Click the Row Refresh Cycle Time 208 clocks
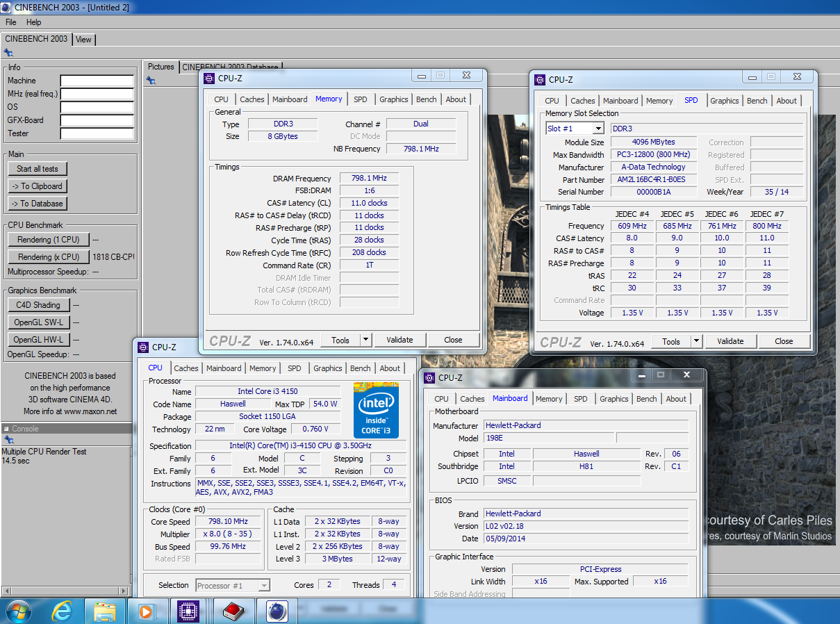 pyautogui.click(x=369, y=253)
